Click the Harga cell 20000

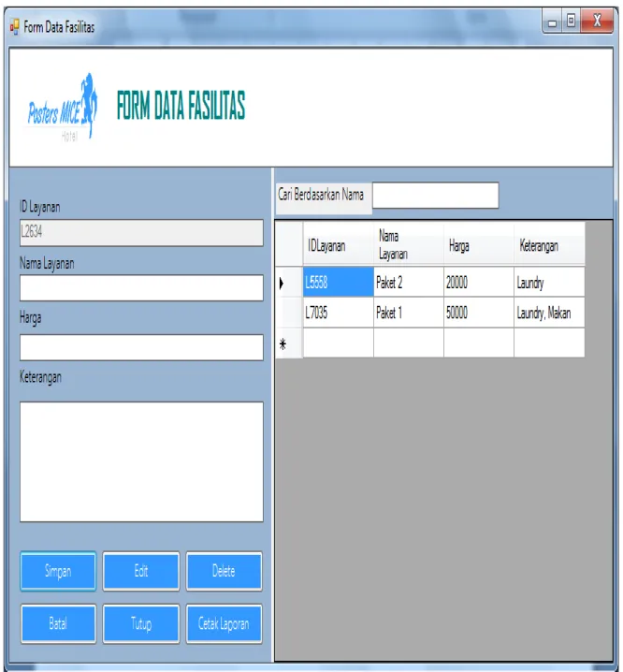tap(479, 282)
